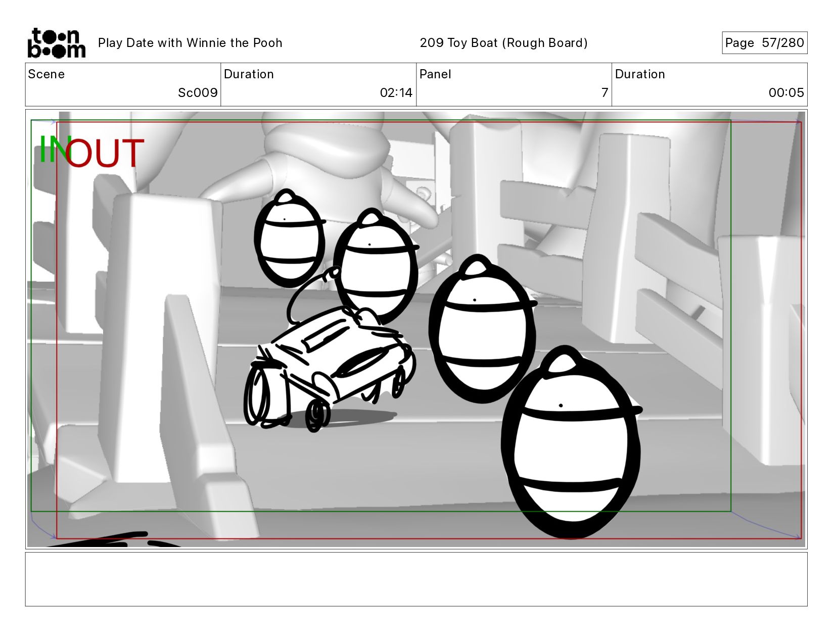Click the "Scene" label
This screenshot has height=644, width=834.
[x=47, y=74]
